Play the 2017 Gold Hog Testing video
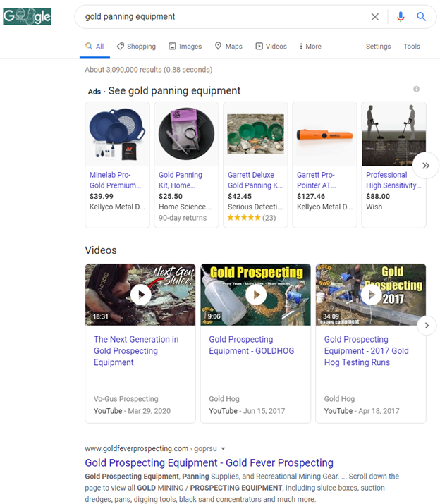The height and width of the screenshot is (504, 440). coord(370,295)
